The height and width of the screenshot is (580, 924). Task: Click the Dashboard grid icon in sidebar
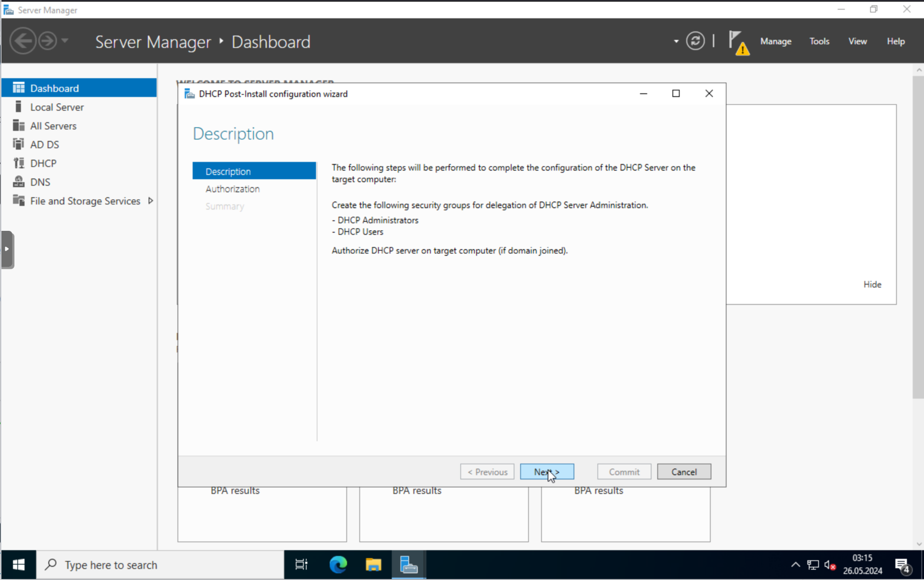[19, 88]
